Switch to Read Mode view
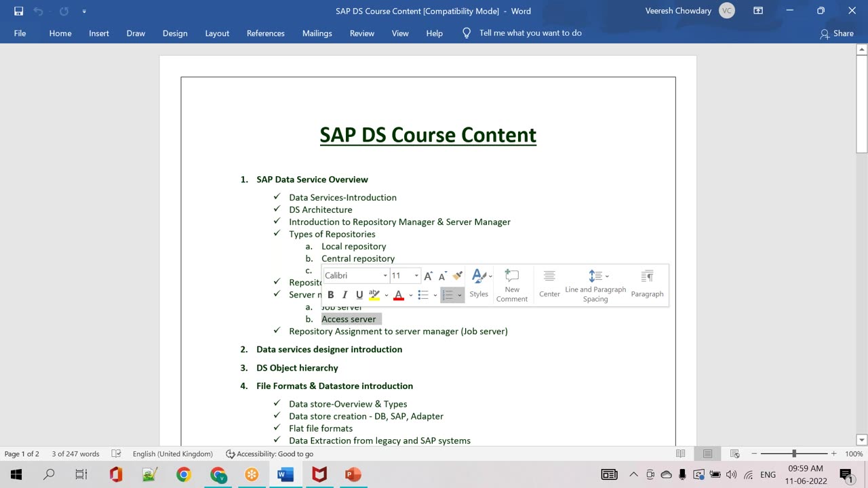The height and width of the screenshot is (488, 868). pyautogui.click(x=681, y=454)
